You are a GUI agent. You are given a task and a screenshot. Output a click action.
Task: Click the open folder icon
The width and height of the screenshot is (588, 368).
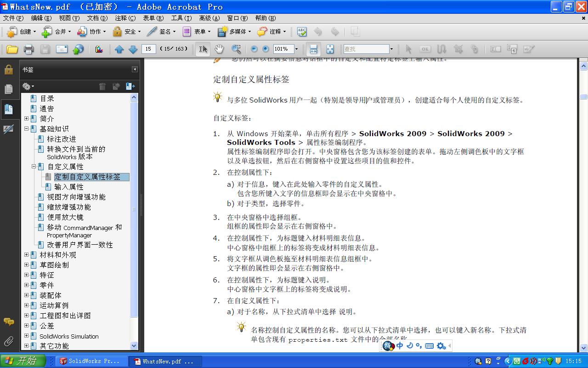[x=12, y=49]
